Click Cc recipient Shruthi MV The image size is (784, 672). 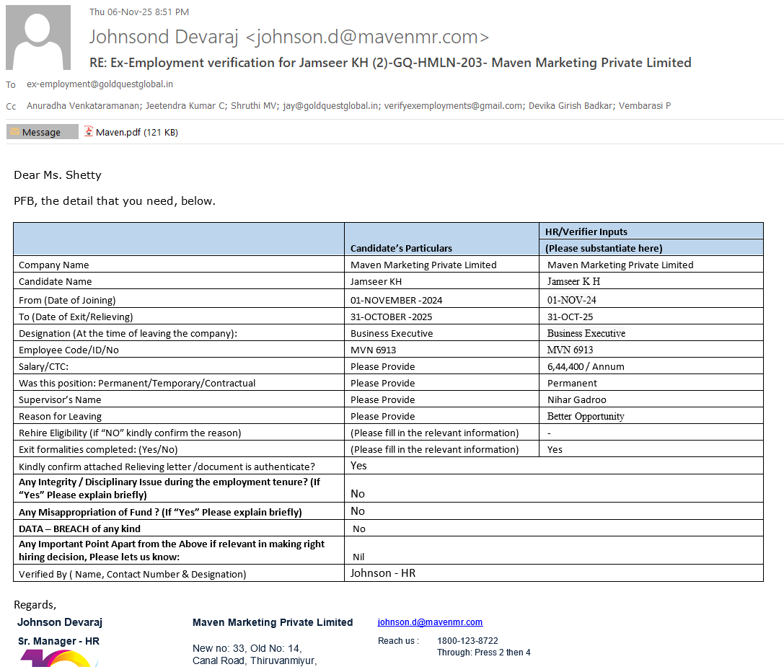click(x=253, y=105)
